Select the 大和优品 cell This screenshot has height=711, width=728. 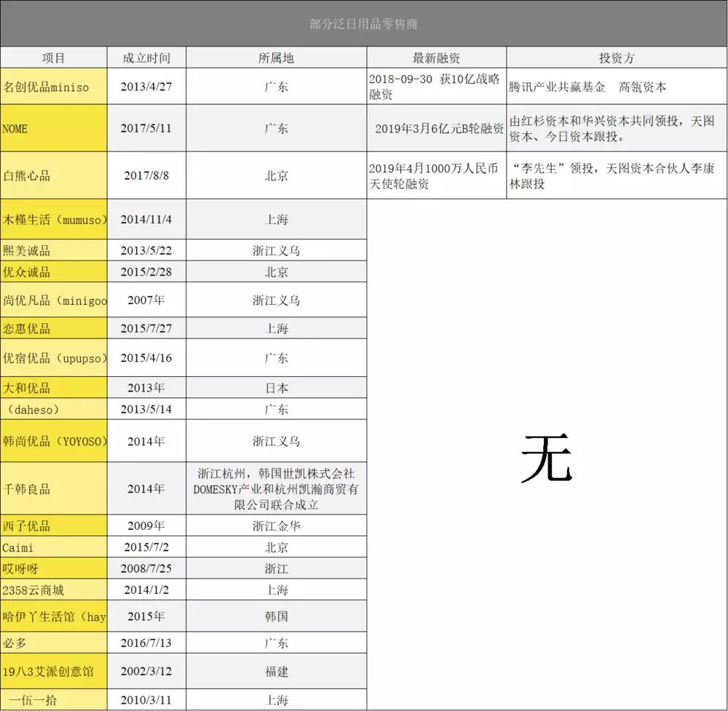tap(54, 388)
